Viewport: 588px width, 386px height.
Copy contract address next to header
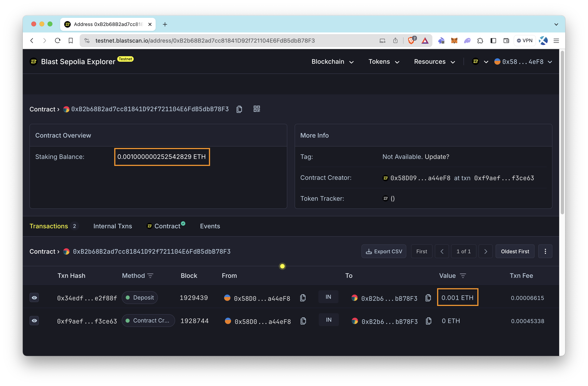(x=239, y=109)
